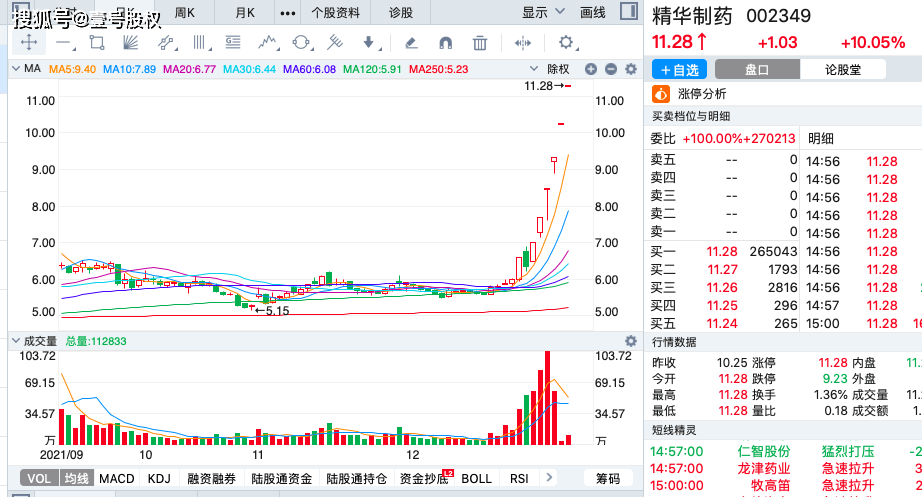Select the MACD indicator
The image size is (922, 497).
(x=117, y=479)
